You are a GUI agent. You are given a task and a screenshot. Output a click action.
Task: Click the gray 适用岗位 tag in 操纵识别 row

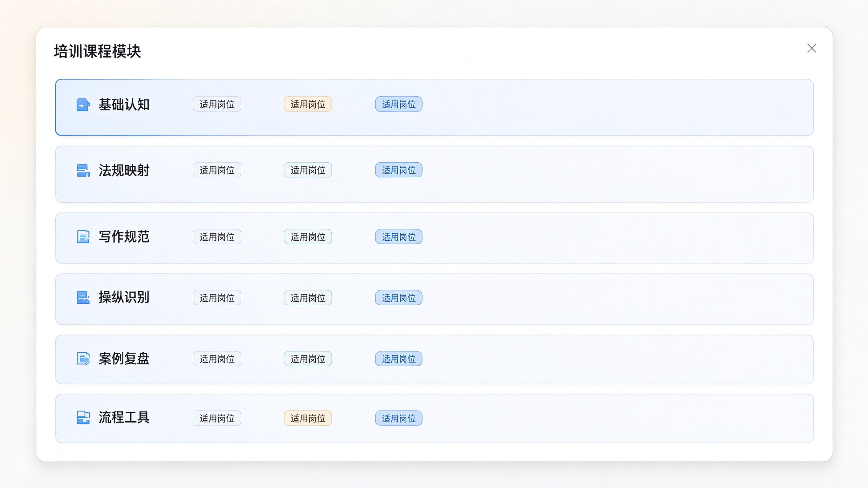[x=217, y=298]
